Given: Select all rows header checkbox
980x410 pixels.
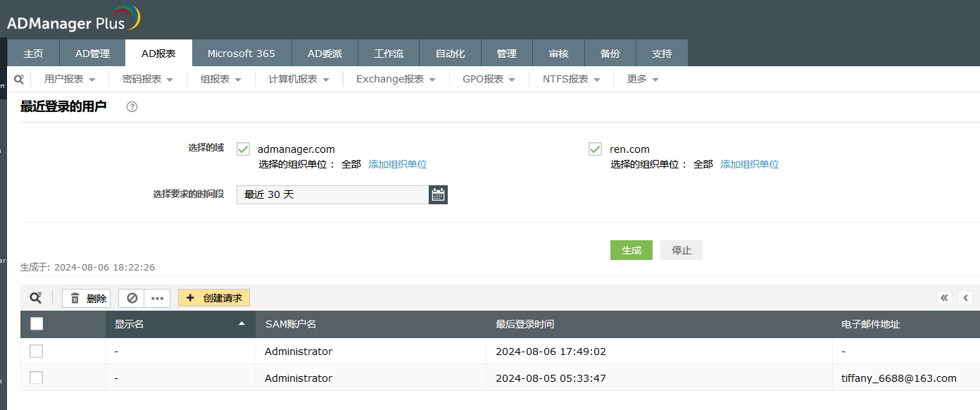Looking at the screenshot, I should pyautogui.click(x=37, y=324).
